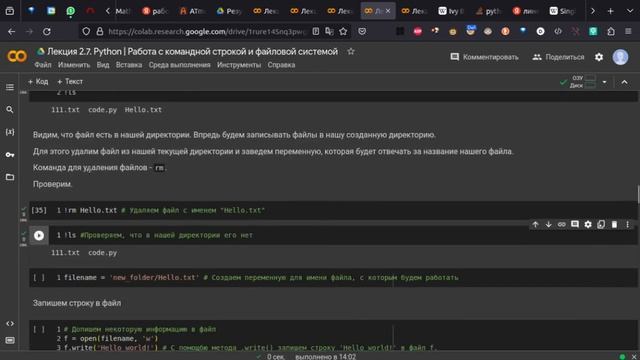Screen dimensions: 640x360
Task: Open the user account avatar
Action: (x=620, y=57)
